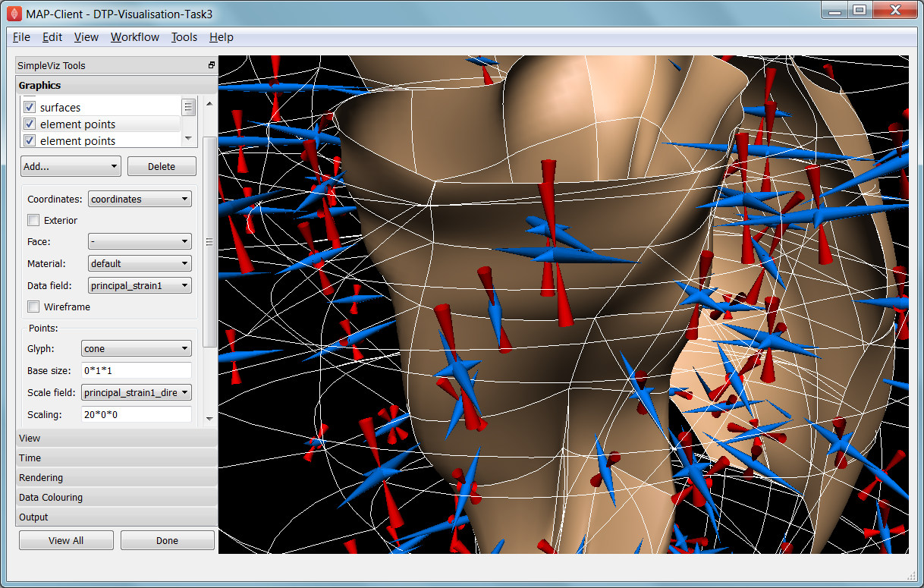Open the Tools menu
This screenshot has height=588, width=924.
click(184, 37)
